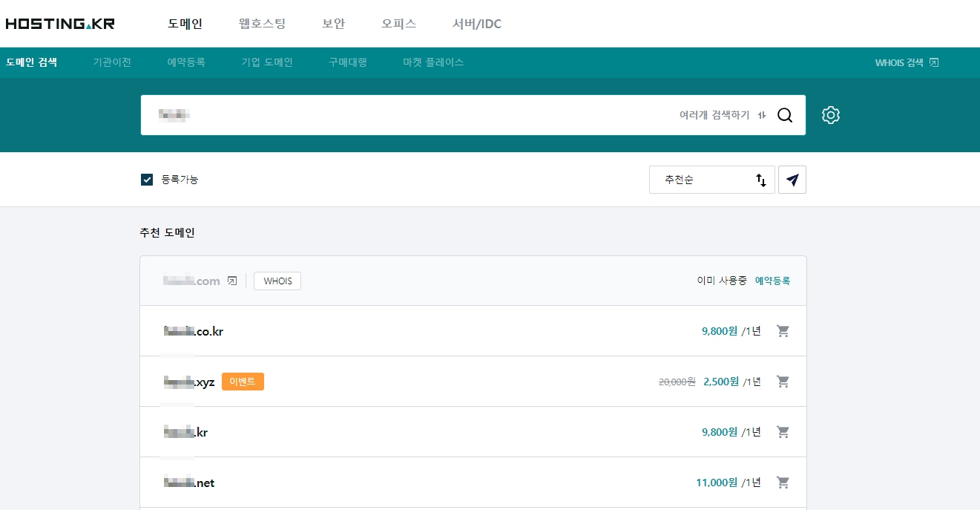Viewport: 980px width, 510px height.
Task: Click the paper plane share icon
Action: [792, 179]
